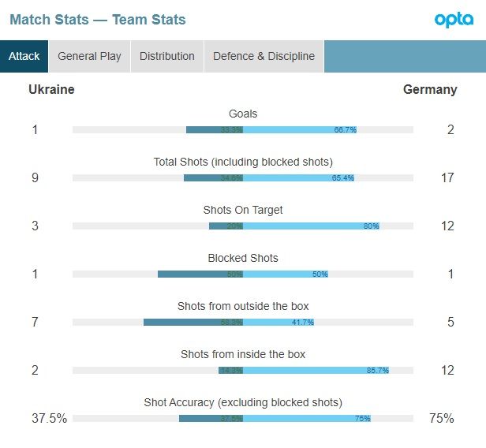Click the Ukraine team name

(51, 89)
